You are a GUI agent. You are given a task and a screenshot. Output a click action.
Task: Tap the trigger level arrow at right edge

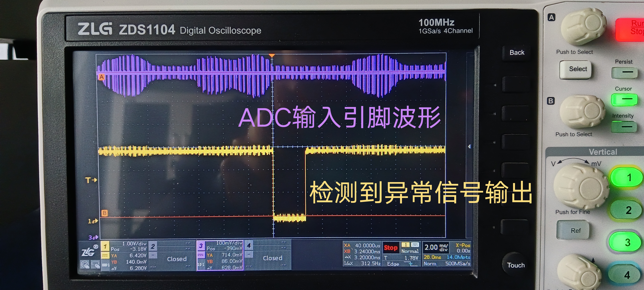point(469,147)
